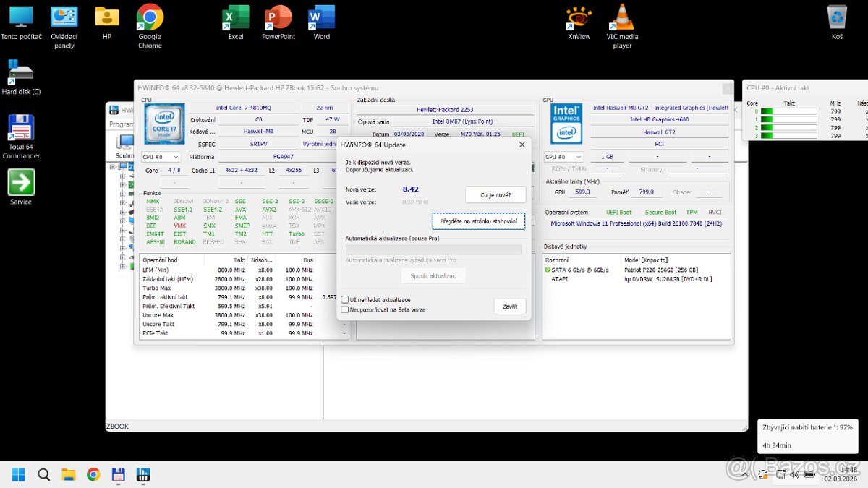Launch Google Chrome from desktop shortcut

coord(150,27)
